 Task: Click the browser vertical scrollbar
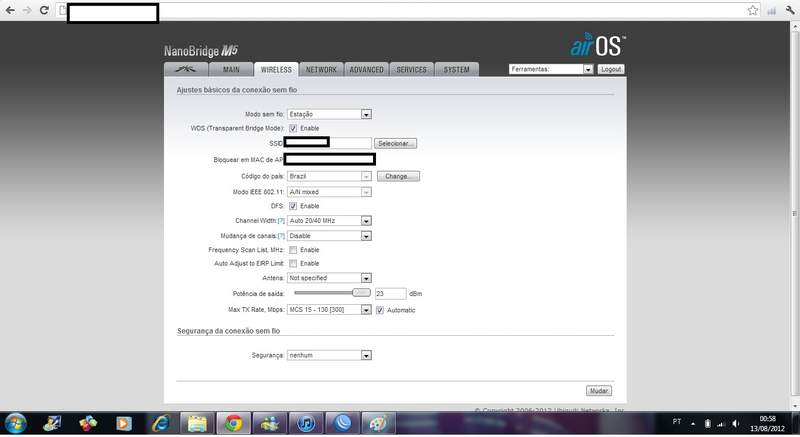coord(795,214)
